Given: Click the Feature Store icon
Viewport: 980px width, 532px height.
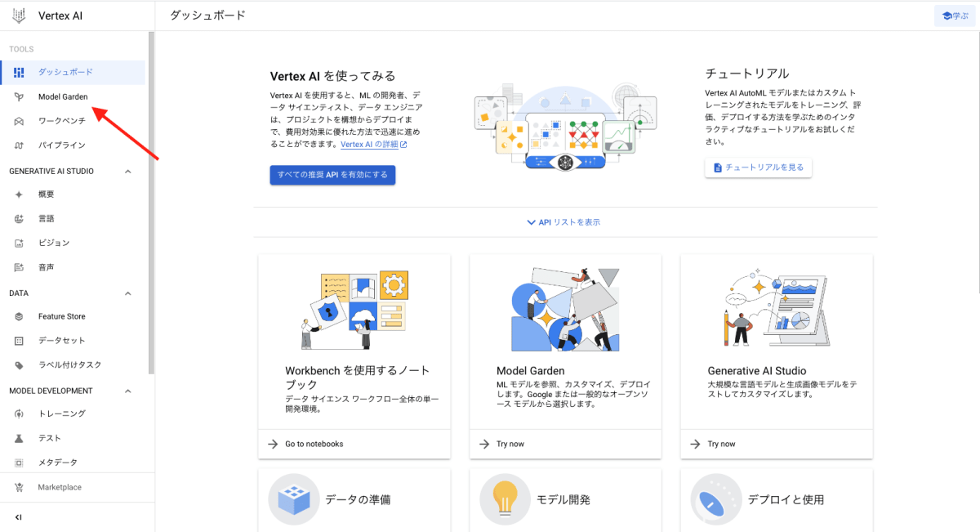Looking at the screenshot, I should 19,316.
